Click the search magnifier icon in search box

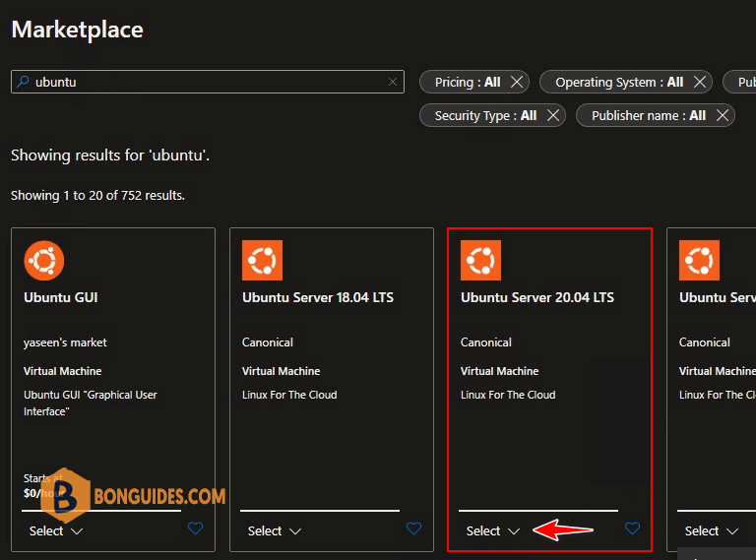coord(23,82)
